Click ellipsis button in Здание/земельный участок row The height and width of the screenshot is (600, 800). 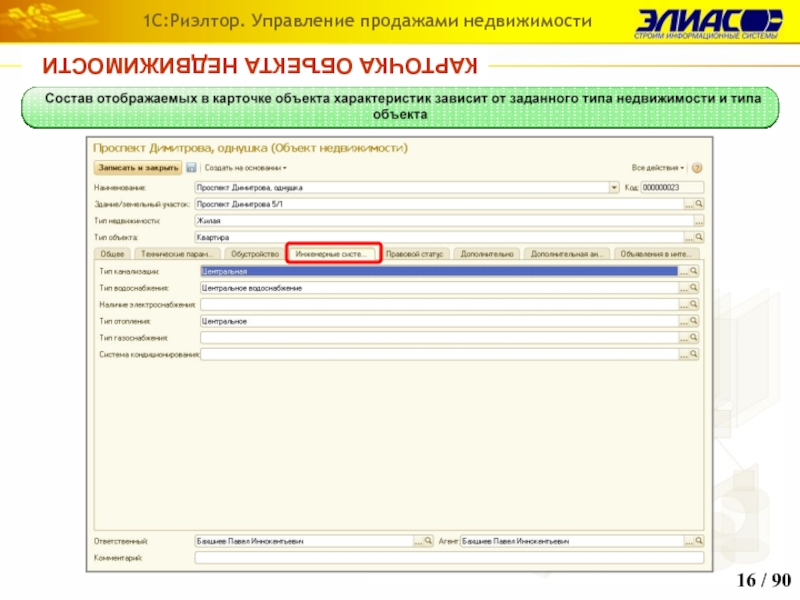689,204
